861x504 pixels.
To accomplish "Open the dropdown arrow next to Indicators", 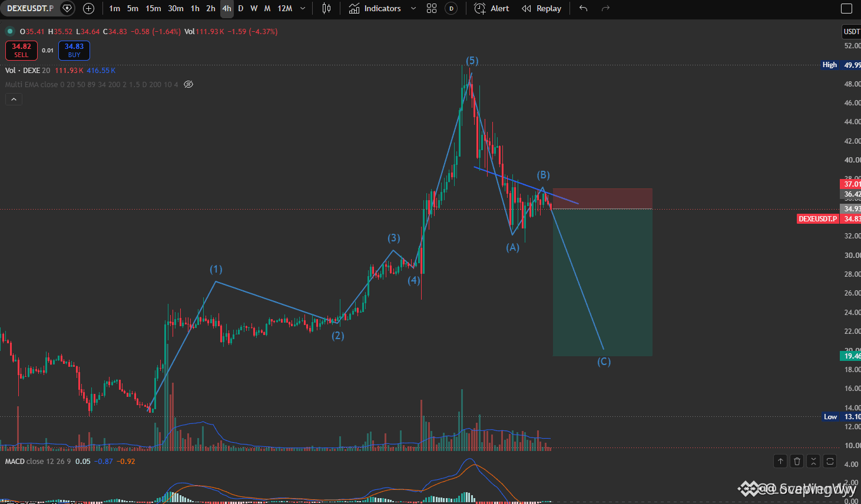I will coord(413,8).
